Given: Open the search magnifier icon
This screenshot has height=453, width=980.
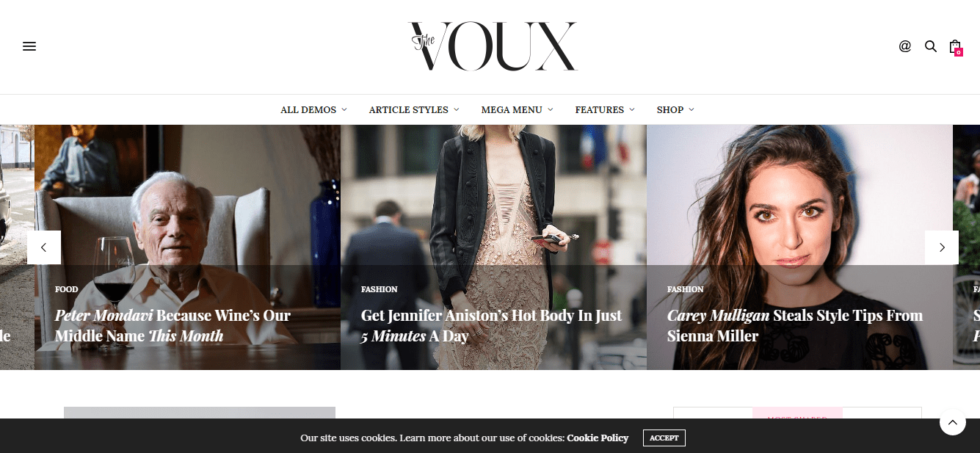Looking at the screenshot, I should 931,46.
